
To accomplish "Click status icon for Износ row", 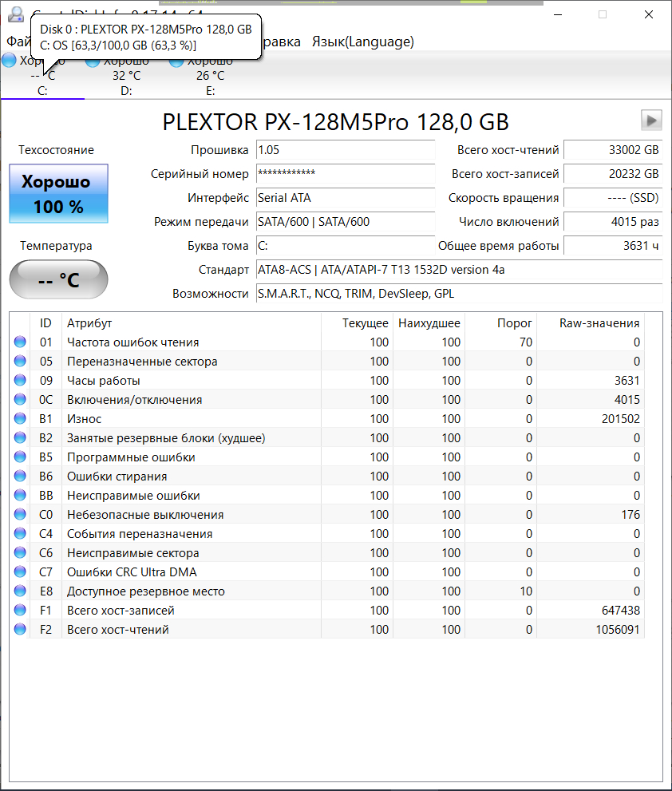I will [20, 419].
